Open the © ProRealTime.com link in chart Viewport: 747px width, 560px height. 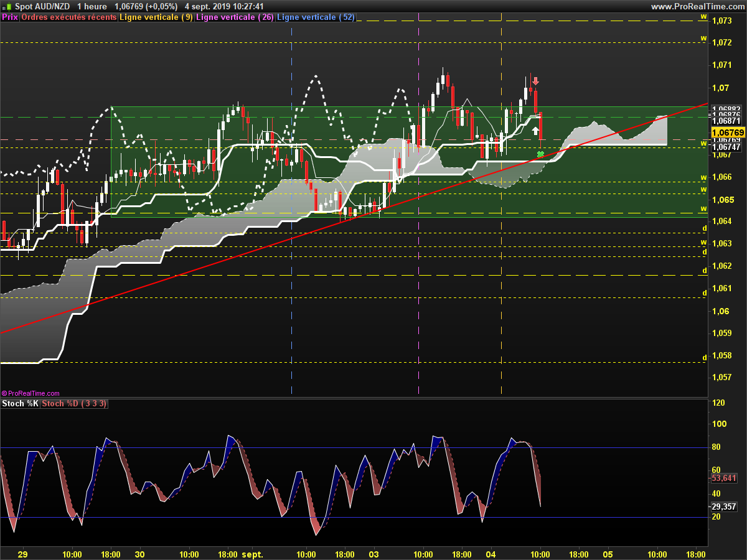tap(31, 393)
